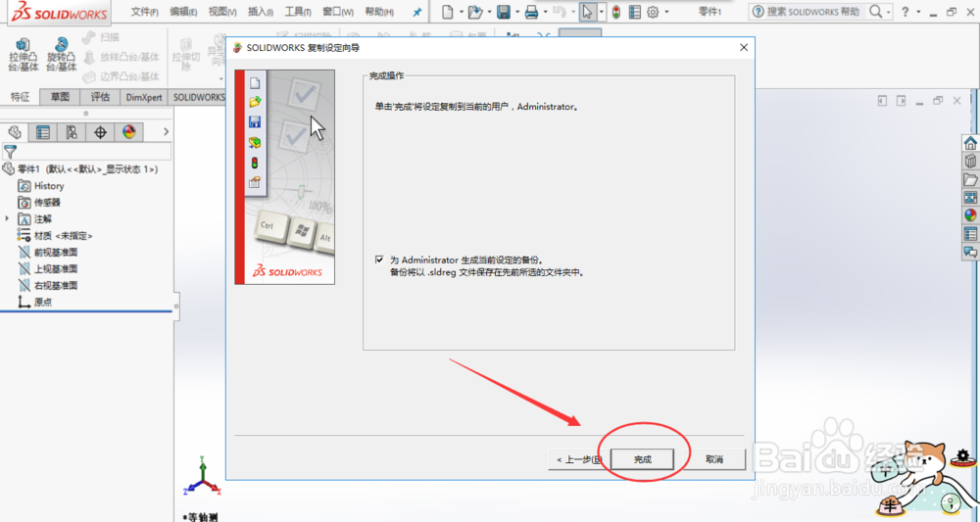Toggle the Administrator settings backup checkbox
The height and width of the screenshot is (522, 980).
click(x=379, y=260)
